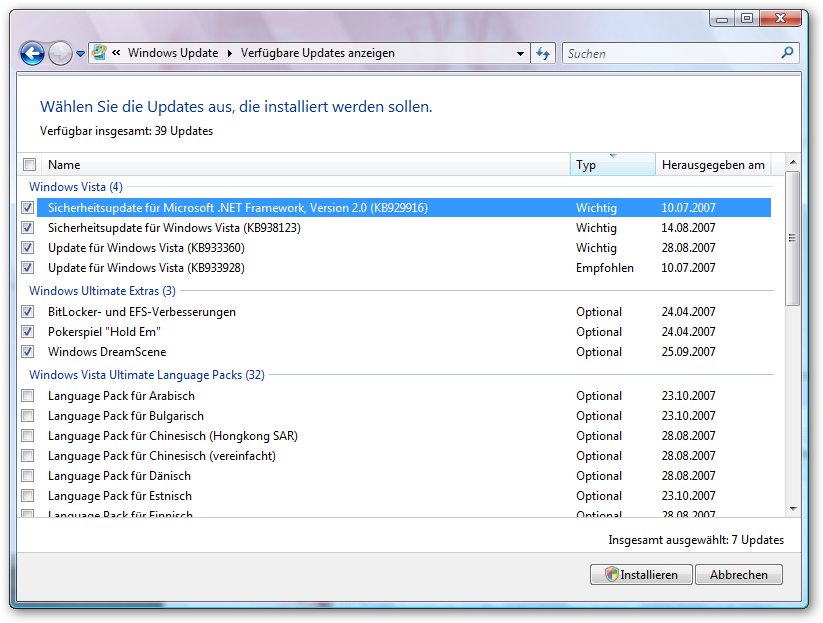Check Language Pack für Dänisch
The image size is (823, 623).
(x=28, y=476)
